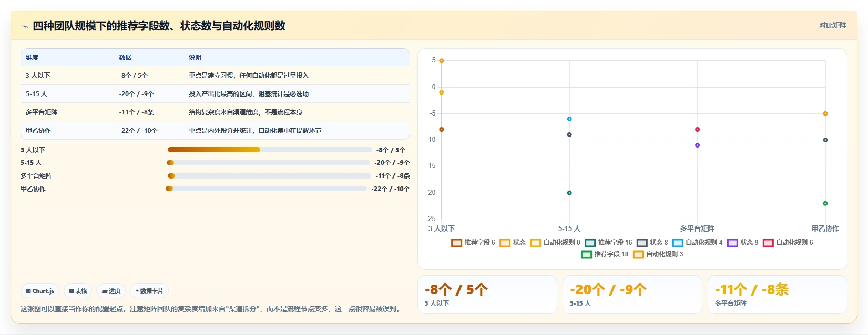This screenshot has width=868, height=335.
Task: Click the 进度 chip
Action: point(111,291)
